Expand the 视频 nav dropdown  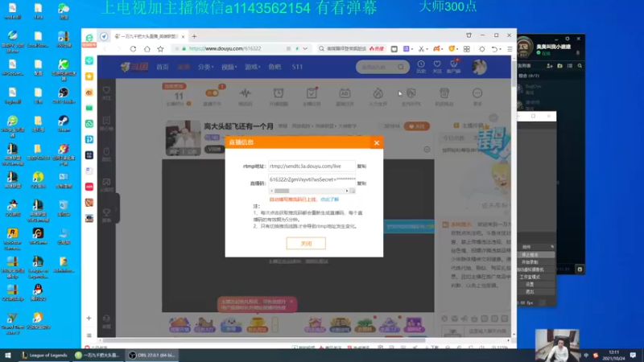[x=229, y=67]
